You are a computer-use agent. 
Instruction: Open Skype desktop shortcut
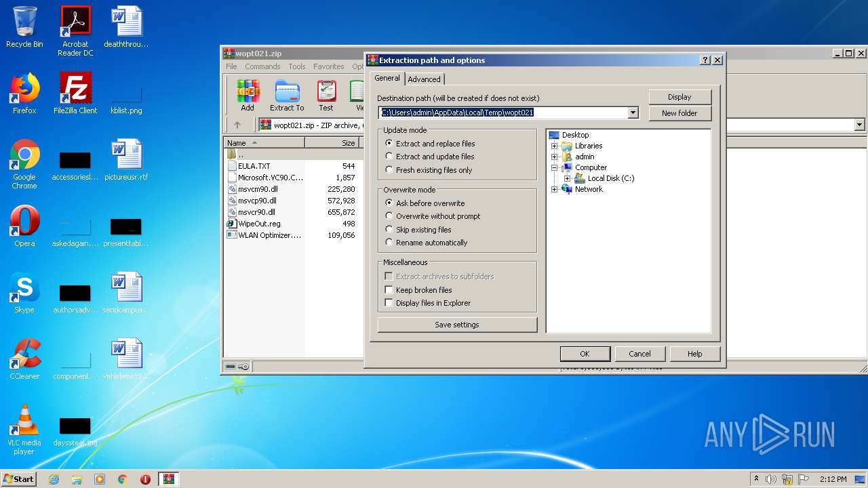(x=24, y=293)
